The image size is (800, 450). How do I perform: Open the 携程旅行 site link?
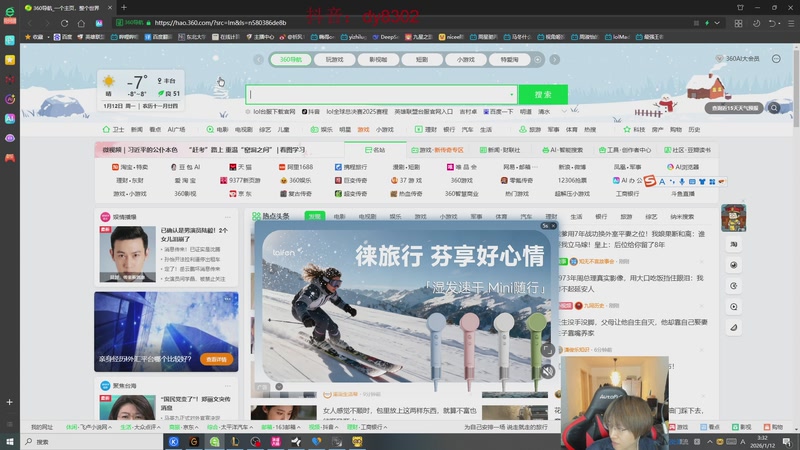(351, 167)
